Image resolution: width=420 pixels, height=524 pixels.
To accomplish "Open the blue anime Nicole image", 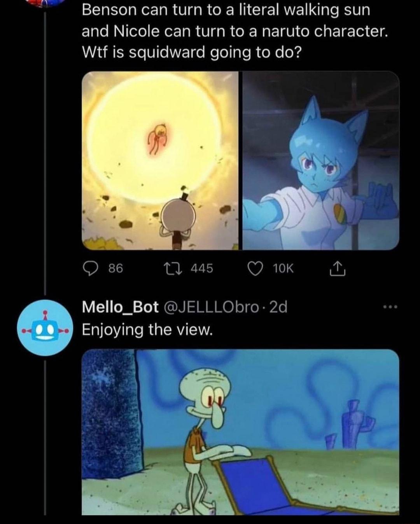I will [x=321, y=160].
